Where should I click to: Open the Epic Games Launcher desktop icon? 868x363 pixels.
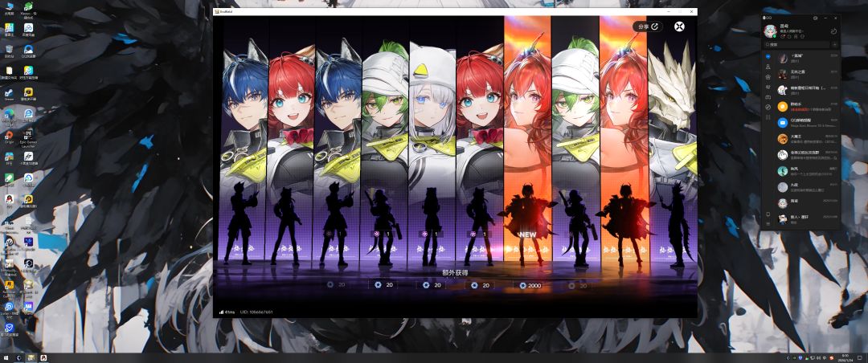coord(28,137)
